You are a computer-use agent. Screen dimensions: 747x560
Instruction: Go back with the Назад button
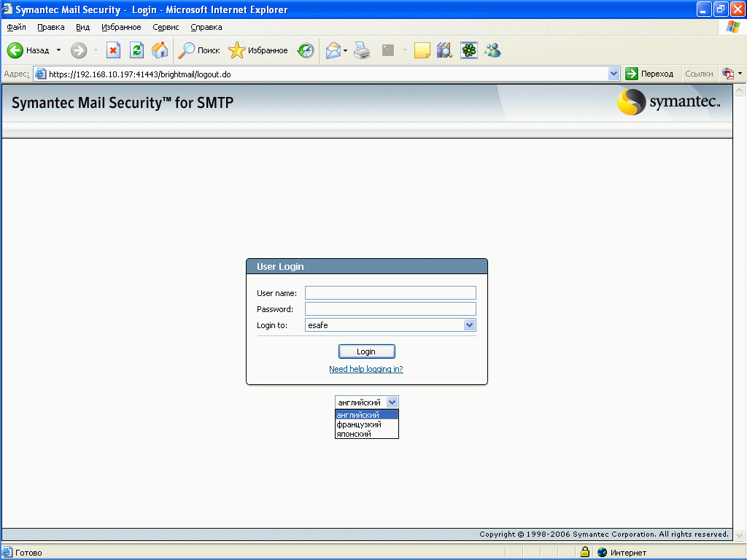coord(28,50)
